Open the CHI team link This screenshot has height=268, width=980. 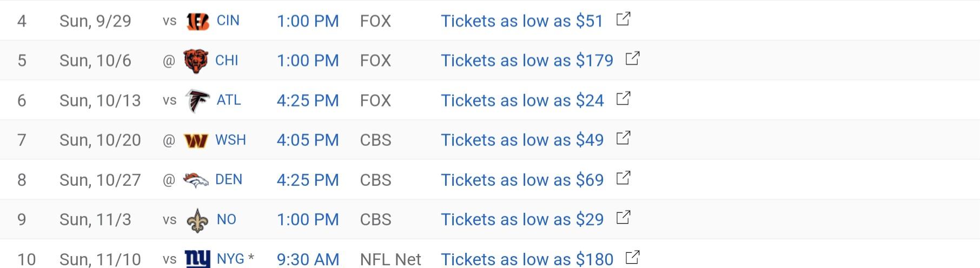227,60
